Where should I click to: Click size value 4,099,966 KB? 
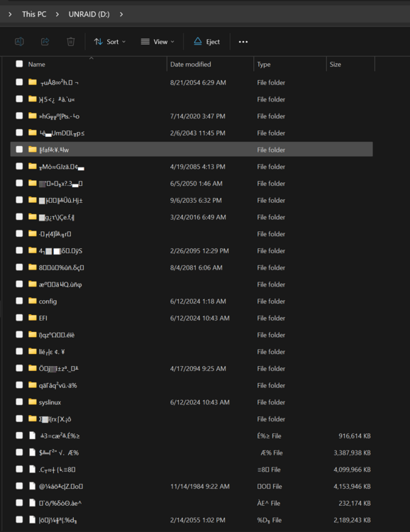tap(352, 470)
